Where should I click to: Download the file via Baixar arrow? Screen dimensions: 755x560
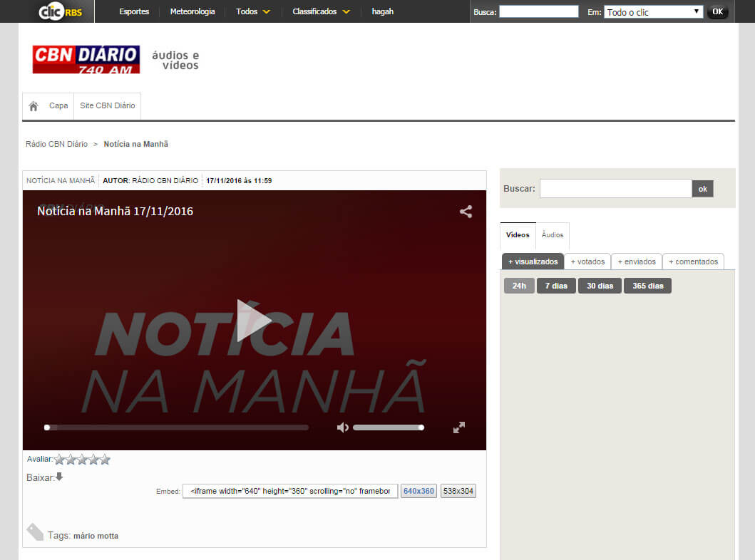click(x=59, y=477)
